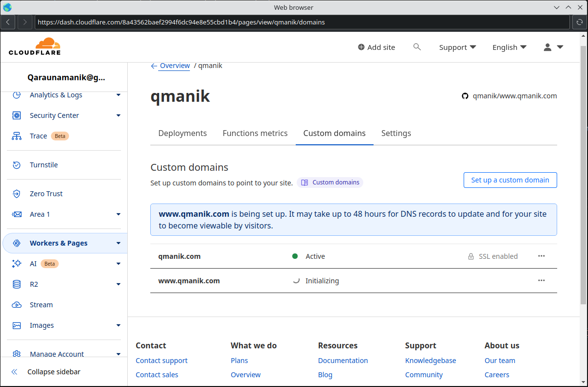Screen dimensions: 588x387
Task: Expand the Support menu
Action: 457,47
